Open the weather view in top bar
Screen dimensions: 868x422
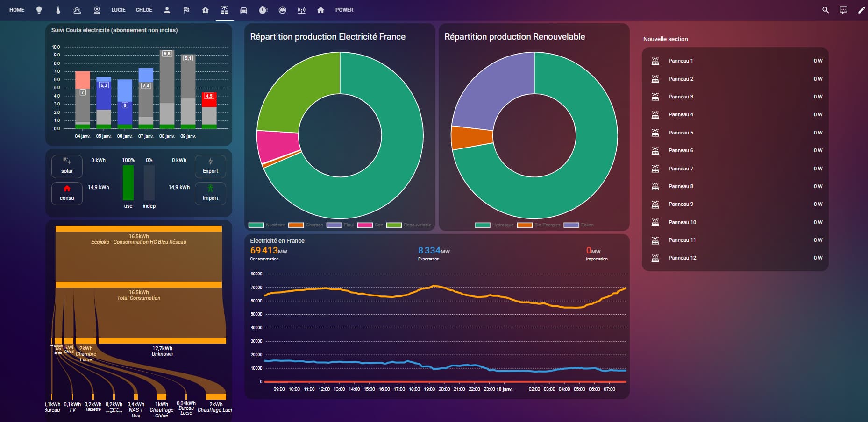[77, 10]
